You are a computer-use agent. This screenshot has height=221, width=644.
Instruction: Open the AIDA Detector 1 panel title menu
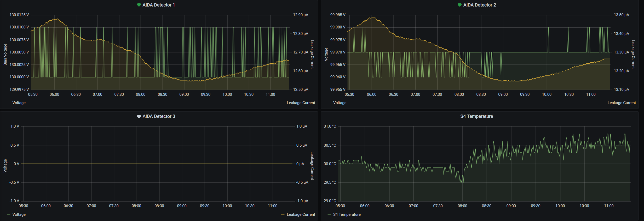coord(159,5)
